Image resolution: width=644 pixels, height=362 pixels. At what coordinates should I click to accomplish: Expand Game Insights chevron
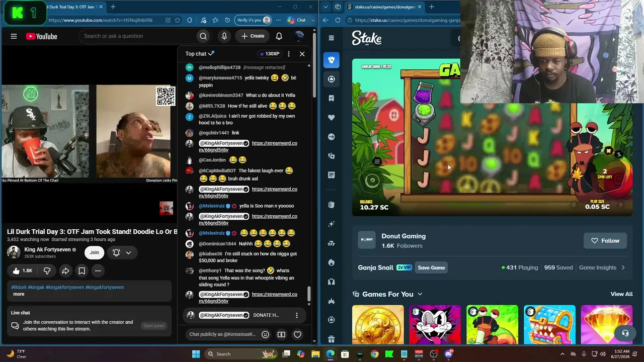[x=623, y=267]
